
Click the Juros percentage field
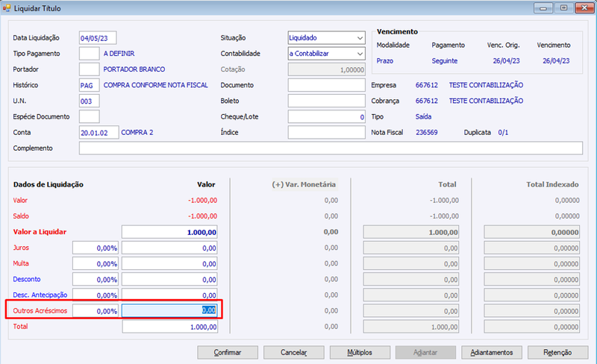pyautogui.click(x=96, y=248)
